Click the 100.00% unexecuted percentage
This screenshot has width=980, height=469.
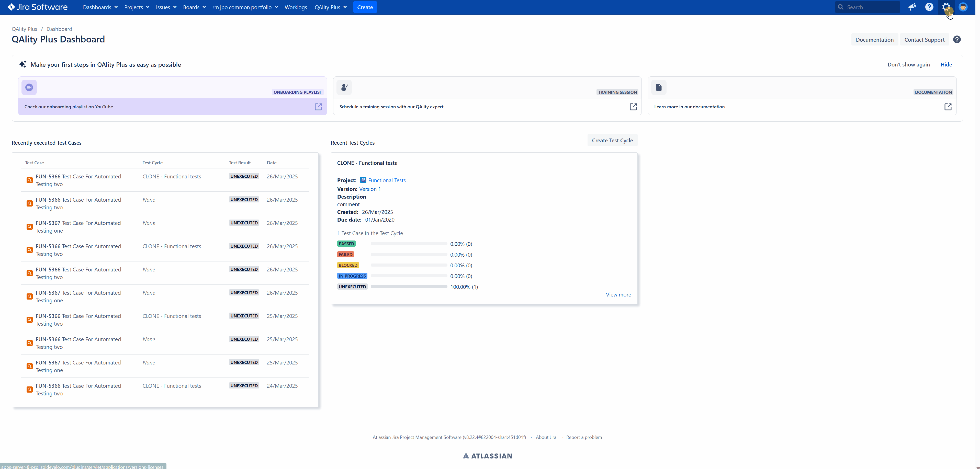coord(460,287)
